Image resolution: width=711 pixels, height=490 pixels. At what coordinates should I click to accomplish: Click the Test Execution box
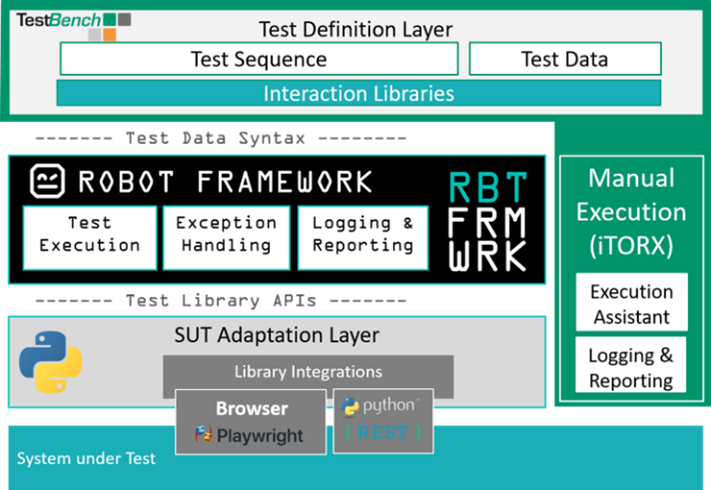point(90,238)
